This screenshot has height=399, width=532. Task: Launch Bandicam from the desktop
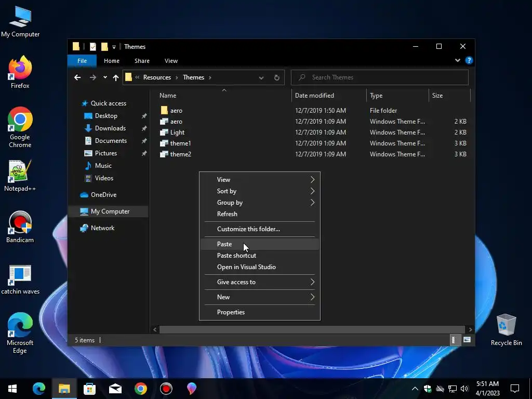(x=20, y=227)
